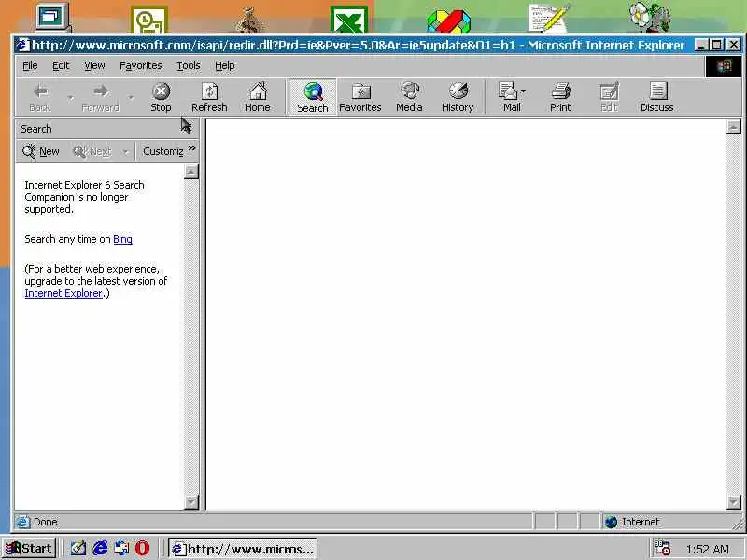Follow the Internet Explorer upgrade link
This screenshot has height=560, width=747.
pyautogui.click(x=63, y=293)
